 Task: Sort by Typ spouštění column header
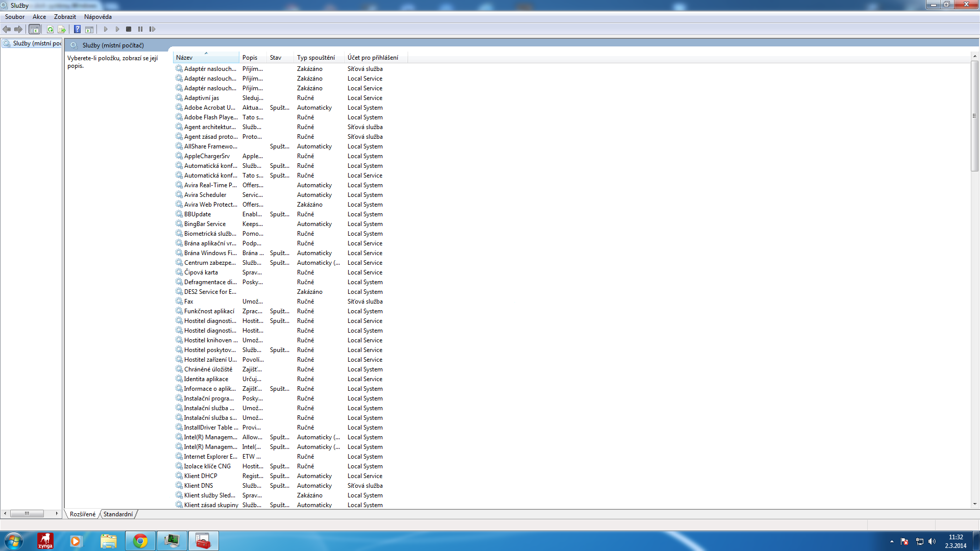[316, 58]
